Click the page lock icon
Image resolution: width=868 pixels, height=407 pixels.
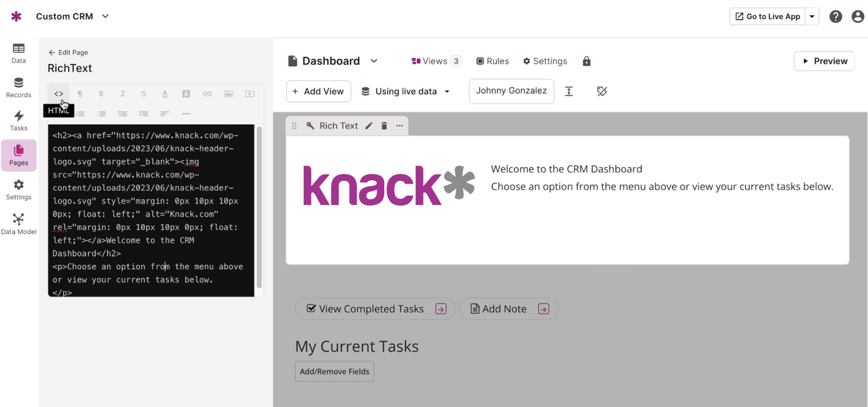click(587, 61)
